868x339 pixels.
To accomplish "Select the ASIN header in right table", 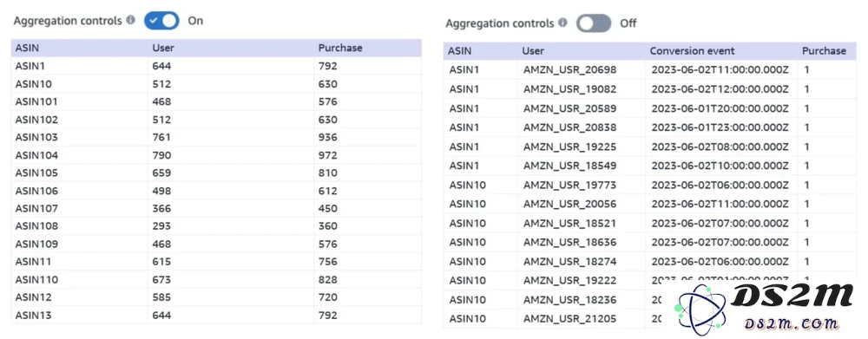I will pos(459,51).
